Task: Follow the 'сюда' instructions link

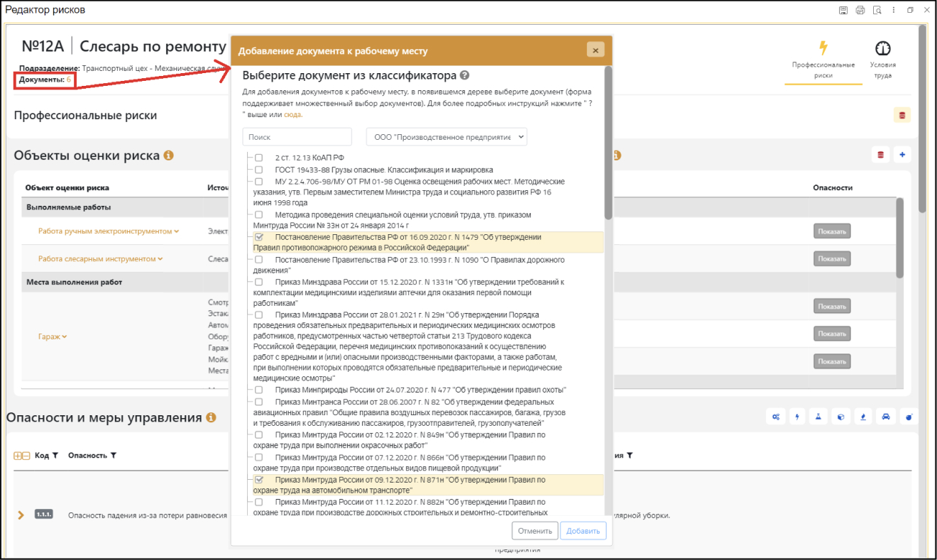Action: (x=293, y=114)
